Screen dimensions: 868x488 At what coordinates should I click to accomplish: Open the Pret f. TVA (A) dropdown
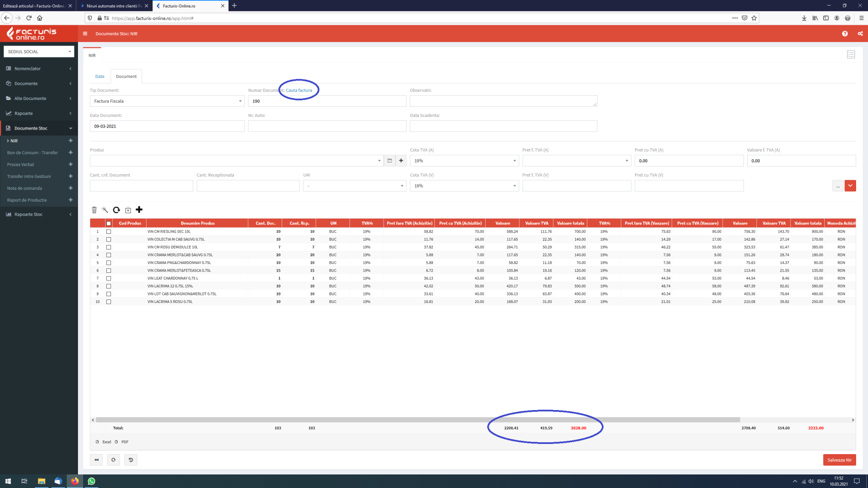coord(576,161)
